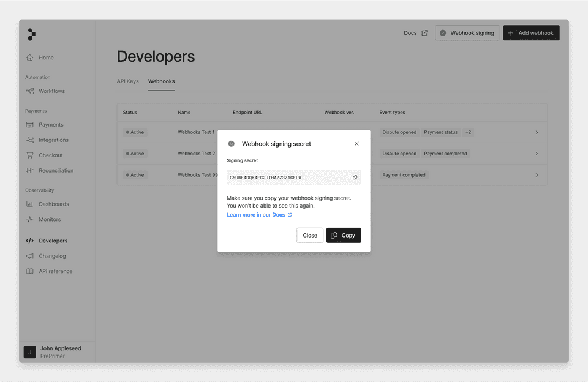This screenshot has width=588, height=382.
Task: Click the checkmark icon on Webhook signing
Action: pos(443,33)
